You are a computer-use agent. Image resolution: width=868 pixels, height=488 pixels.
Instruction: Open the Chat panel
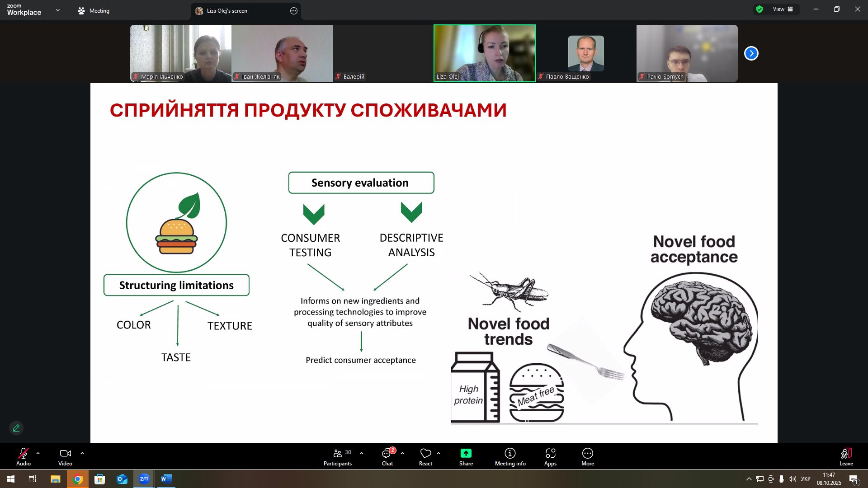[x=387, y=456]
